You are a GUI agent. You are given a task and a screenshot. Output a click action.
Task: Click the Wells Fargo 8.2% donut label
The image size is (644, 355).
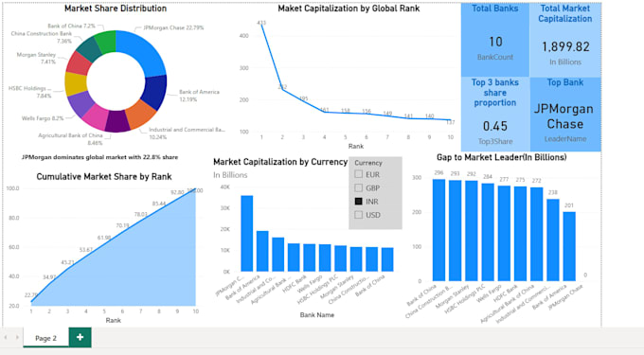43,118
